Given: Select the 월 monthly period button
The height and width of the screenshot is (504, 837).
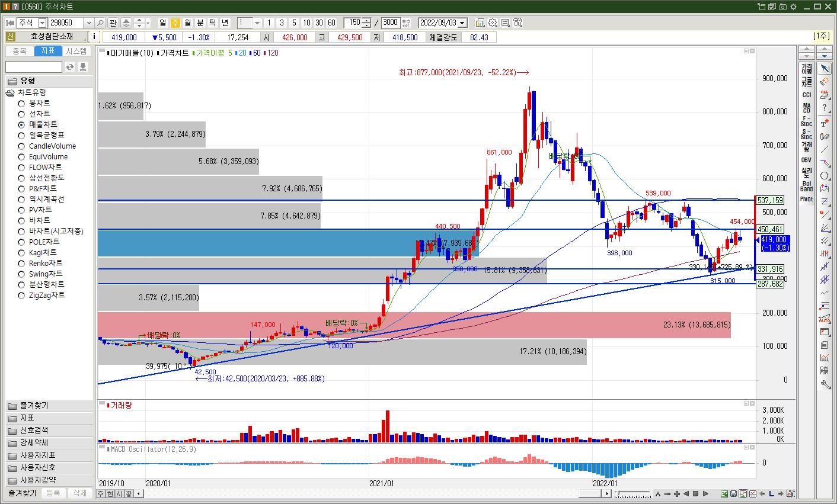Looking at the screenshot, I should (x=188, y=23).
